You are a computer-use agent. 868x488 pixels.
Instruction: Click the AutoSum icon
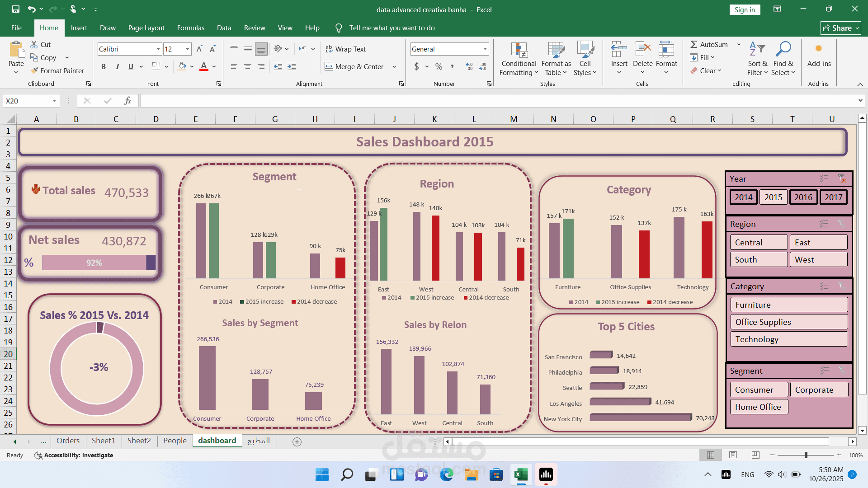click(694, 44)
